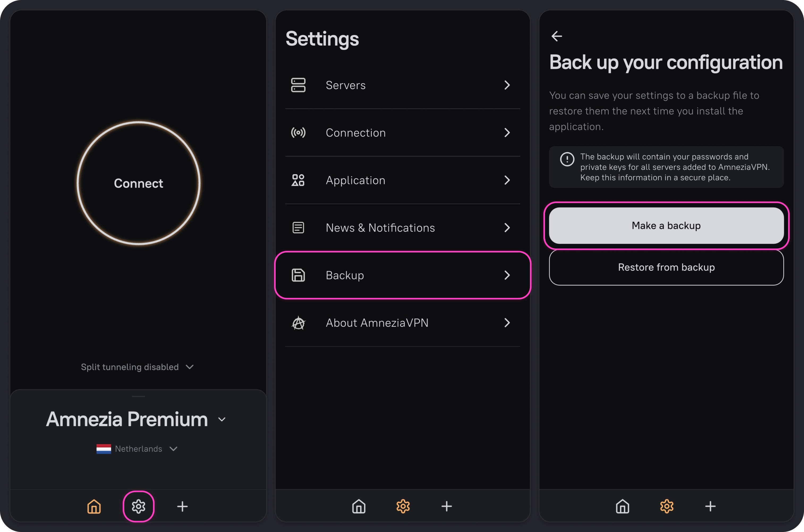Tap the round Connect button
804x532 pixels.
(138, 183)
